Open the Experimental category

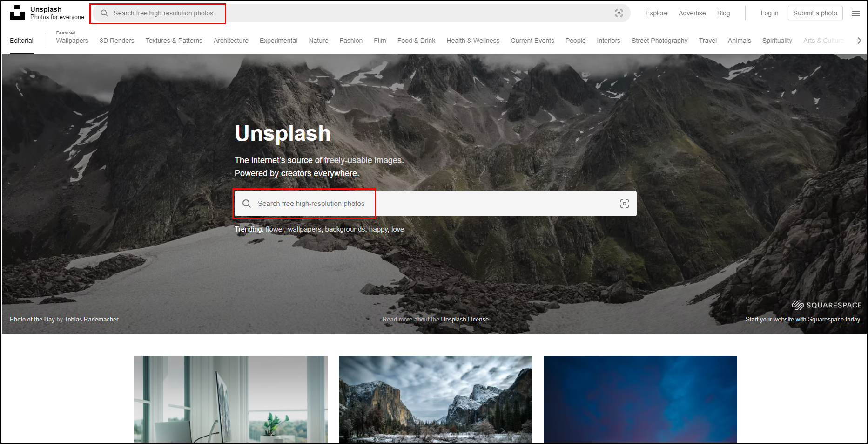coord(278,41)
